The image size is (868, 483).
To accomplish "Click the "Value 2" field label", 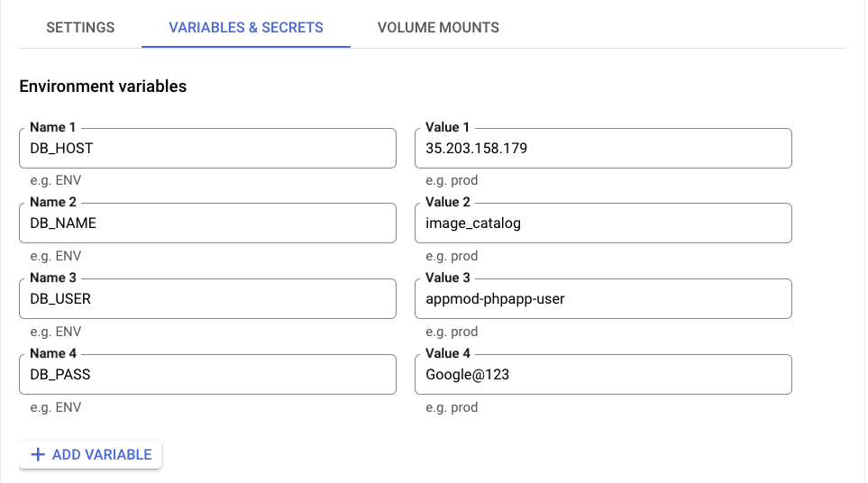I will (448, 203).
